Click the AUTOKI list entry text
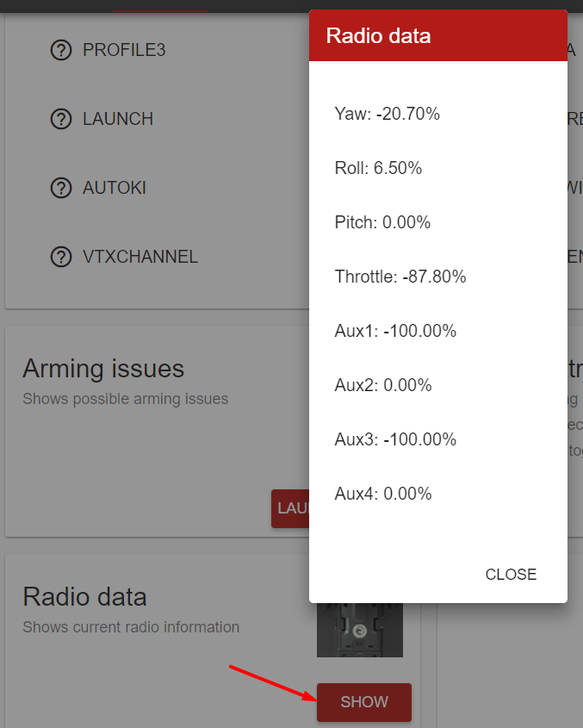583x728 pixels. (115, 188)
